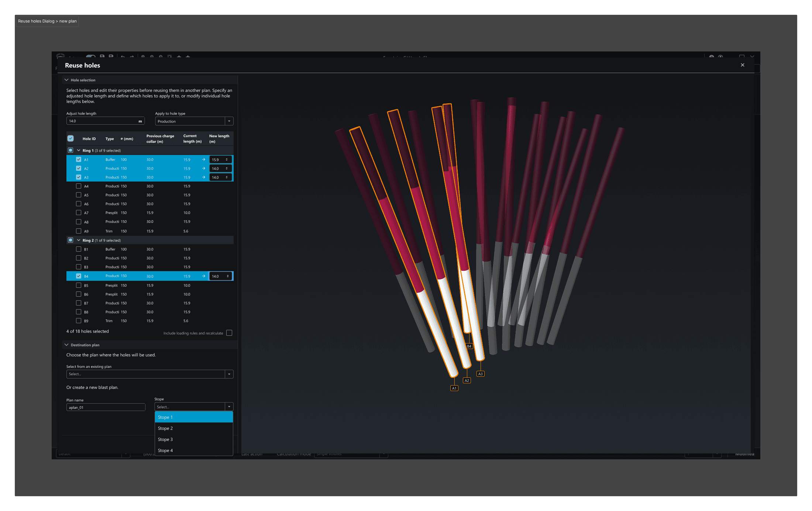The height and width of the screenshot is (511, 812).
Task: Click the A2 hole label tag in 3D view
Action: [x=467, y=380]
